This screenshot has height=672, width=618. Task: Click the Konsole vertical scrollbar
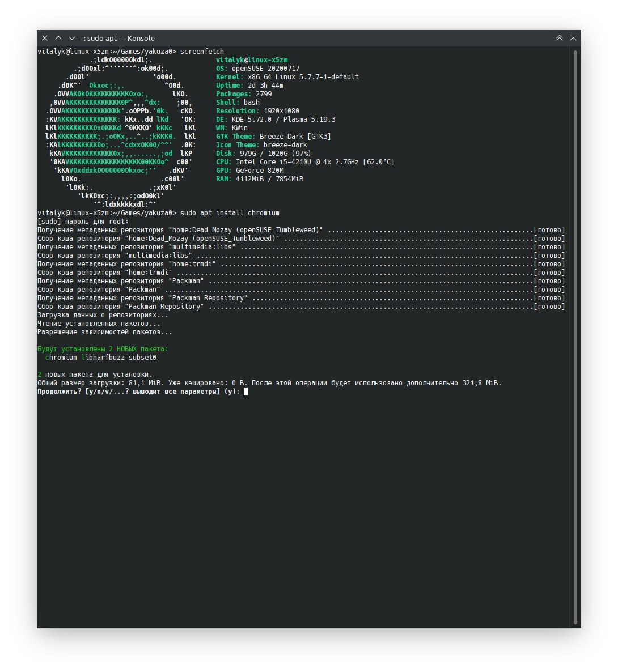pyautogui.click(x=575, y=337)
